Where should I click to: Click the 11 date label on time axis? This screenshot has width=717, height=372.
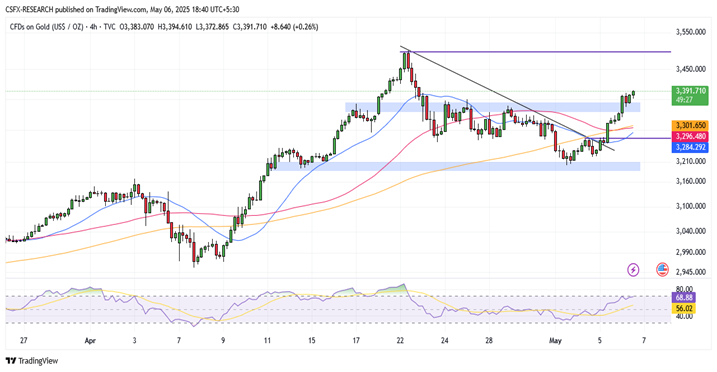(x=267, y=340)
